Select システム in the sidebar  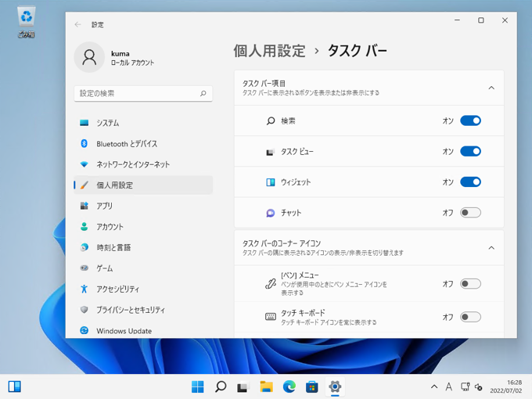click(143, 123)
